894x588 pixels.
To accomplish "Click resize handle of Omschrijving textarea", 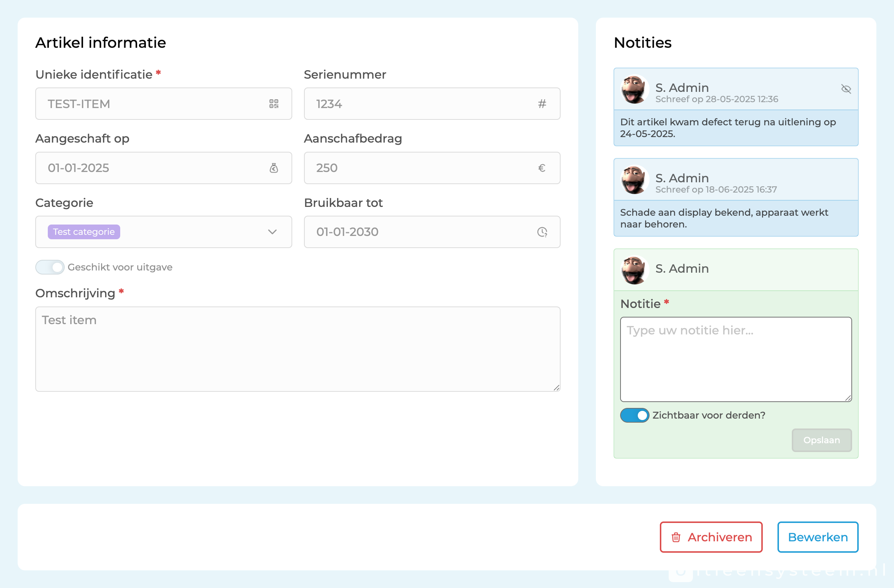I will click(556, 388).
